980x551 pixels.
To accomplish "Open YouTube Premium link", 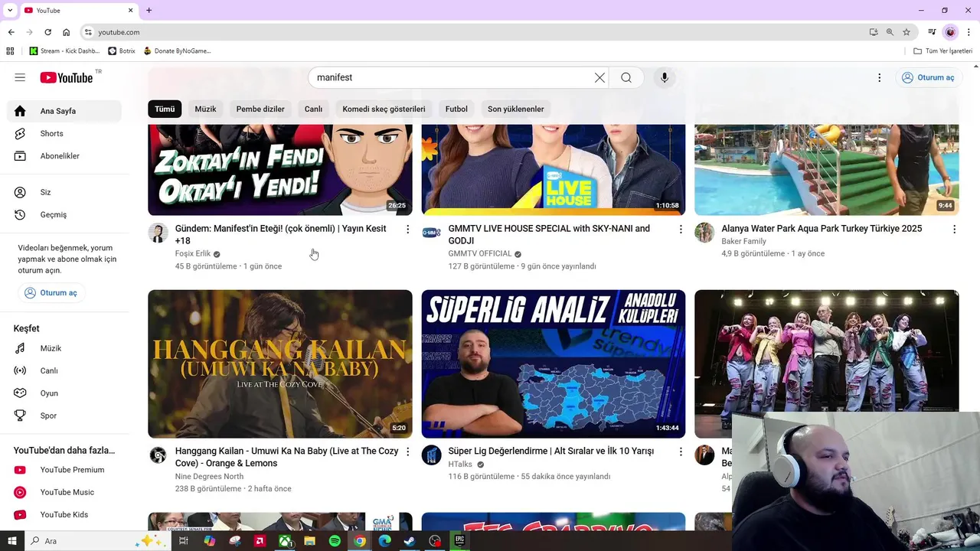I will [x=64, y=470].
